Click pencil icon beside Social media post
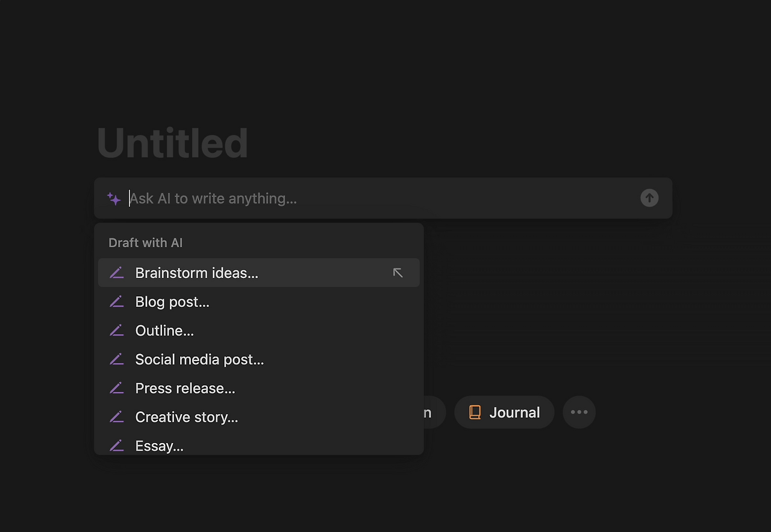This screenshot has width=771, height=532. click(x=117, y=359)
